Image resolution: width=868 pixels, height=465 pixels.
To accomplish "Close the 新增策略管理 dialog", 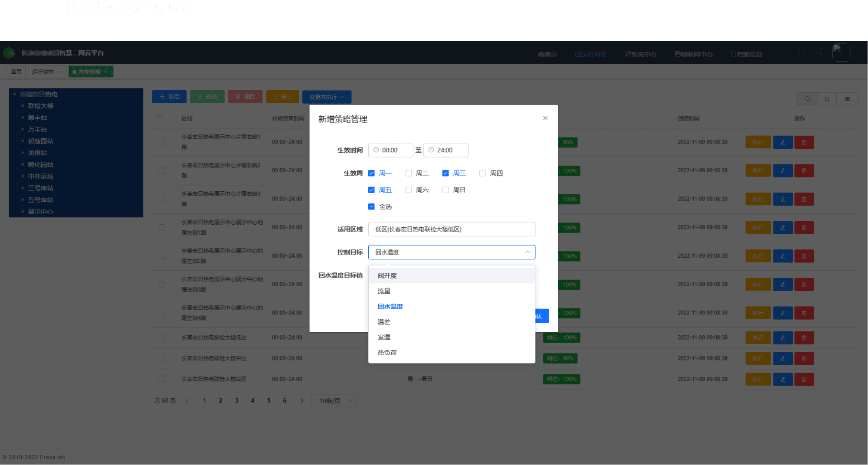I will point(545,118).
